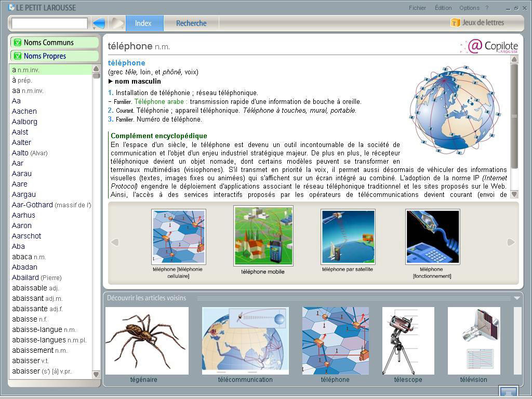The width and height of the screenshot is (532, 399).
Task: Open the Options menu
Action: click(x=469, y=8)
